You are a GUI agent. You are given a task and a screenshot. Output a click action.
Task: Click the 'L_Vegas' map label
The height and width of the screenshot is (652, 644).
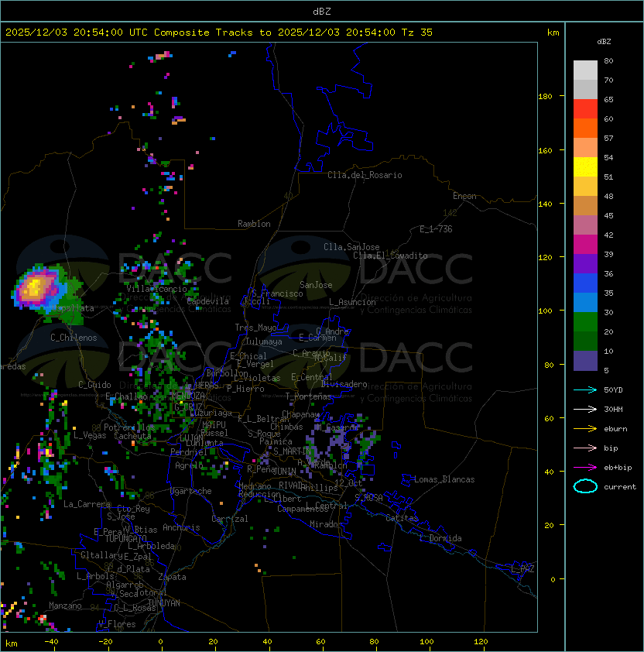coord(90,435)
